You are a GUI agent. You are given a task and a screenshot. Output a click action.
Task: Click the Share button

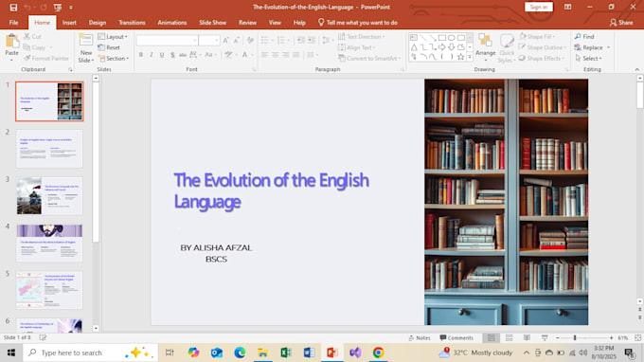621,23
